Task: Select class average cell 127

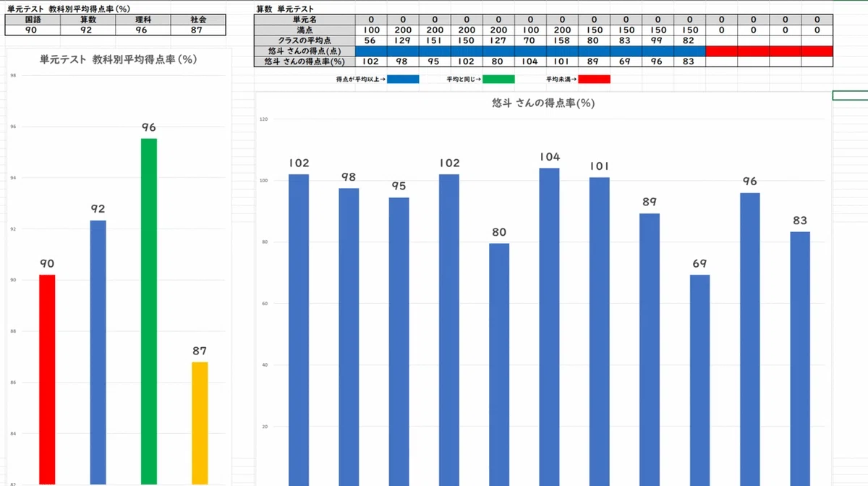Action: pyautogui.click(x=498, y=40)
